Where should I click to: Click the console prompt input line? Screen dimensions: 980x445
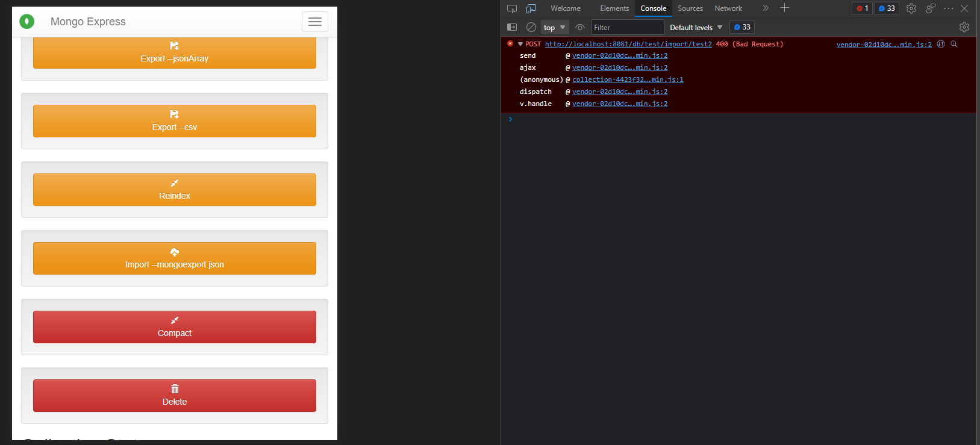pos(742,119)
